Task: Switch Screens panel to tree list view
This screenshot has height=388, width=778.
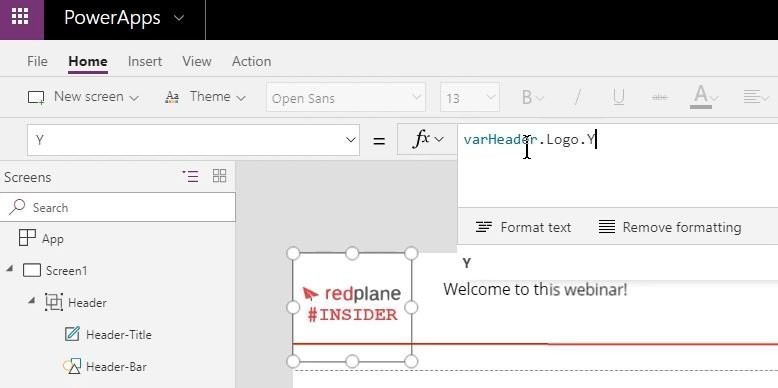Action: [191, 176]
